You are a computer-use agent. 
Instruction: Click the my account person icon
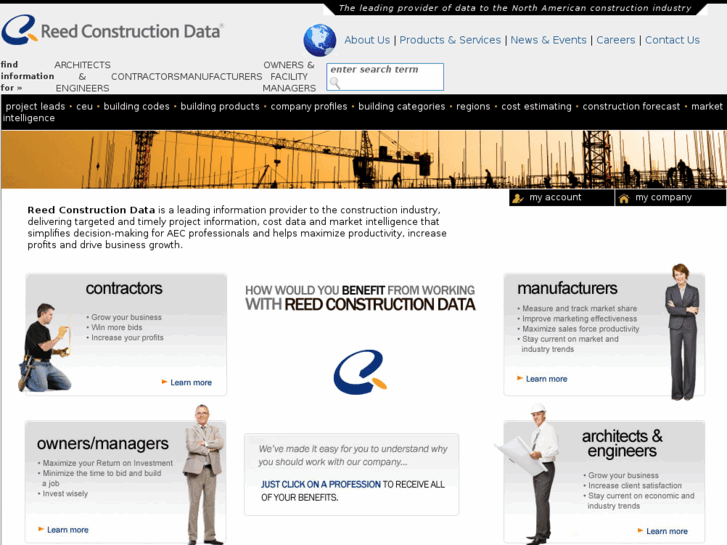(x=517, y=199)
